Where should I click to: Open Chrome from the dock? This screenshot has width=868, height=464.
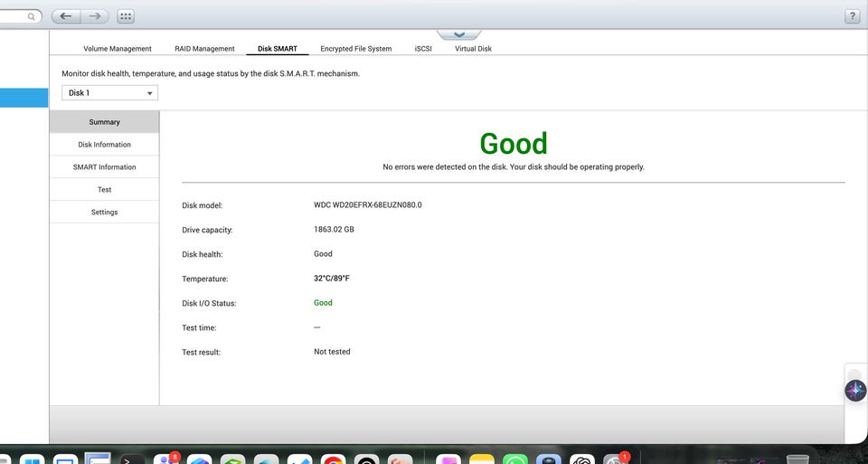pos(334,459)
